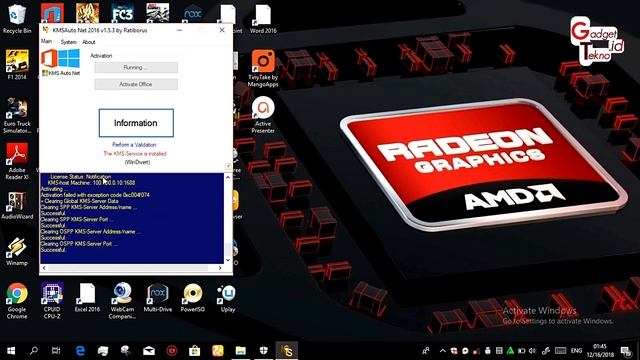Open TinyTake by MangoApps shortcut
Viewport: 640px width, 360px height.
pos(263,68)
